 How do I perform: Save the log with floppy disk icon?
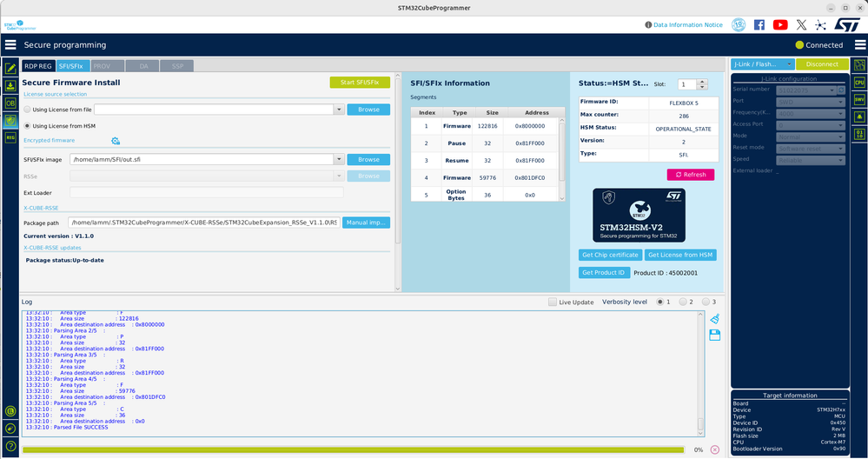(x=715, y=335)
